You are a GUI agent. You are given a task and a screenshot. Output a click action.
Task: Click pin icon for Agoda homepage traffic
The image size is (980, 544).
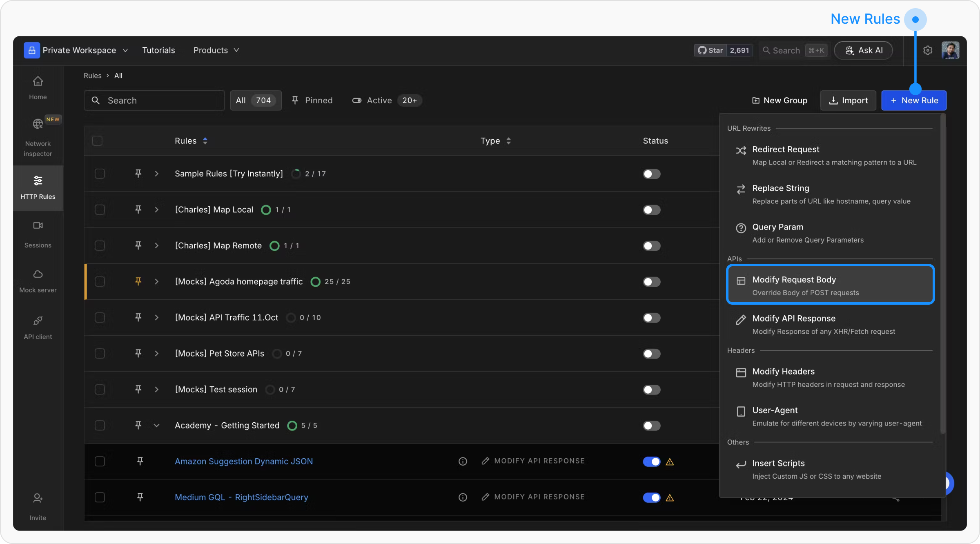pyautogui.click(x=138, y=281)
